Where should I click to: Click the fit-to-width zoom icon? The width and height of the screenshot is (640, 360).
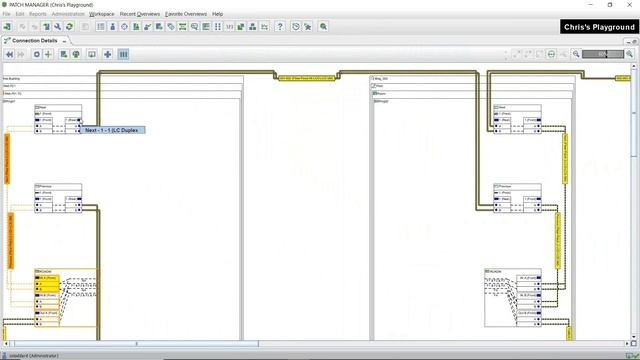click(551, 54)
